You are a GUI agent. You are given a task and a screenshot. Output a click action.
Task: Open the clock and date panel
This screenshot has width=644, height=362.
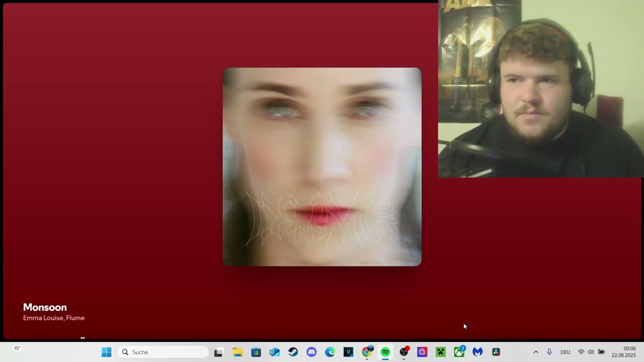coord(624,352)
